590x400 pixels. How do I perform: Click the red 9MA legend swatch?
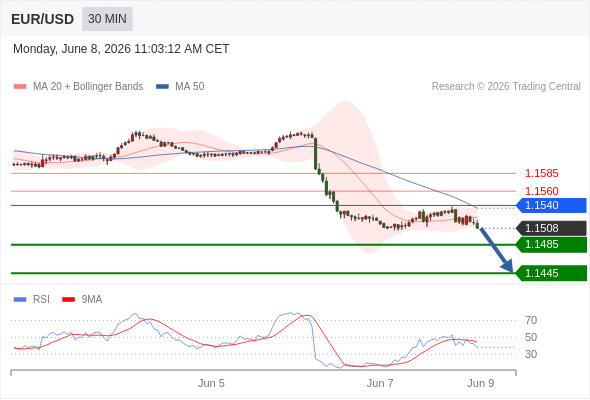pyautogui.click(x=68, y=300)
